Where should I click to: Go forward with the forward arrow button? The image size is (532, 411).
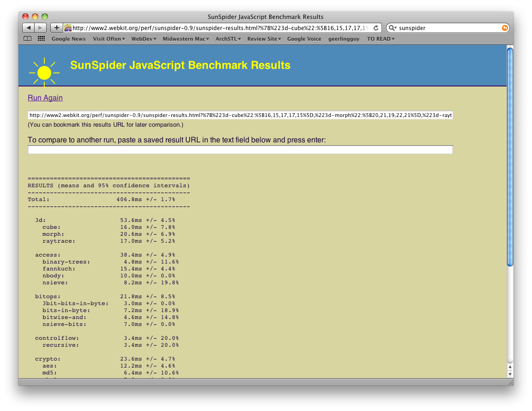(40, 28)
